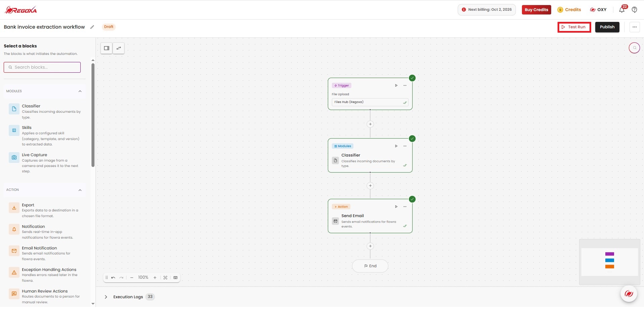Click the sidebar scrollbar
This screenshot has height=309, width=644.
pyautogui.click(x=93, y=115)
